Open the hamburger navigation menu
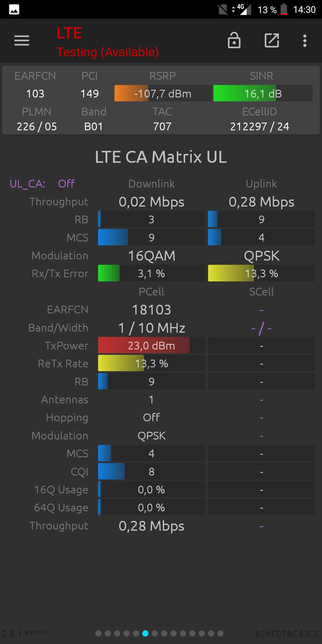 pyautogui.click(x=22, y=41)
